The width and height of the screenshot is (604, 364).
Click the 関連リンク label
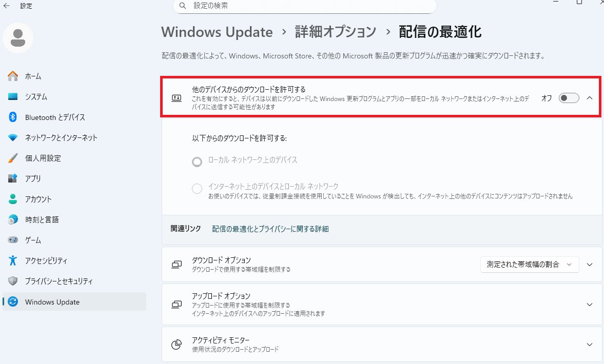tap(186, 229)
